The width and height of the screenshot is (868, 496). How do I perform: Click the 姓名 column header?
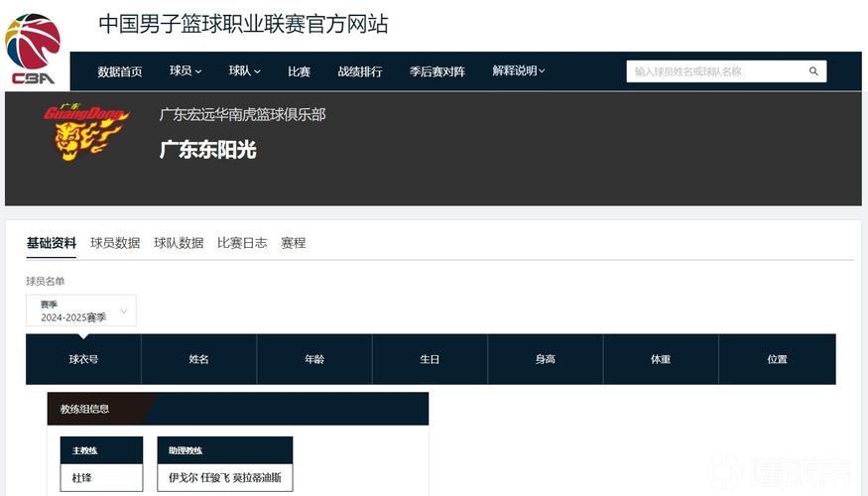click(198, 359)
